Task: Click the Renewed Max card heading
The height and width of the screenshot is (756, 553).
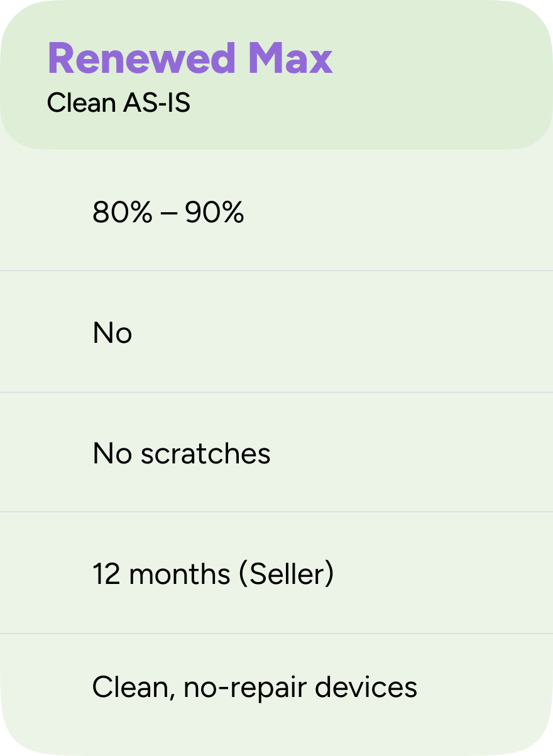Action: tap(190, 58)
